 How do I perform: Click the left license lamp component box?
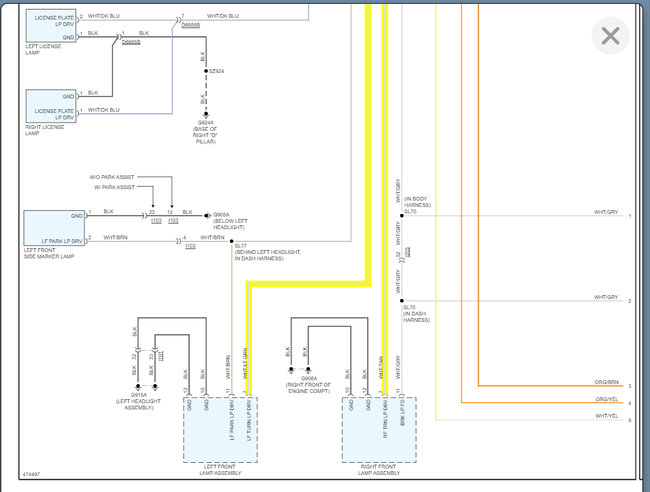[x=51, y=26]
